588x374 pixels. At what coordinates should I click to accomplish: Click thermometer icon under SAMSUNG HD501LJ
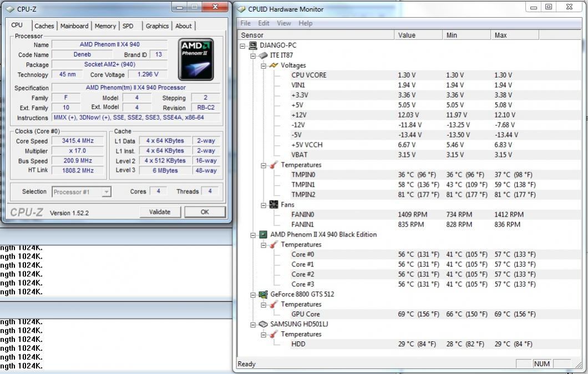pyautogui.click(x=273, y=334)
